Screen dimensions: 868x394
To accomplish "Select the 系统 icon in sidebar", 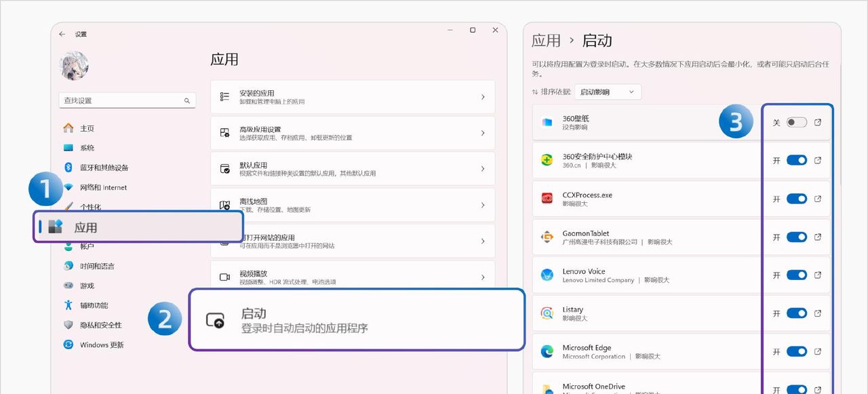I will pyautogui.click(x=68, y=147).
